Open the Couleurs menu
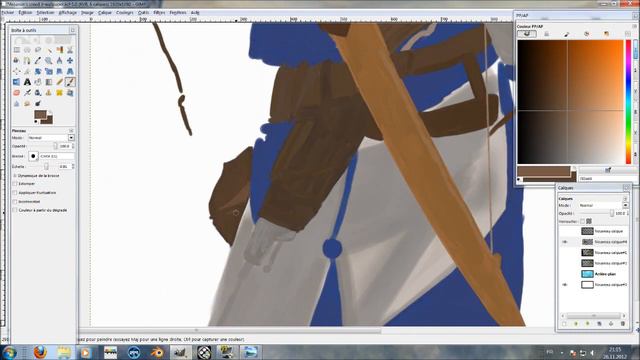The height and width of the screenshot is (360, 640). [124, 13]
